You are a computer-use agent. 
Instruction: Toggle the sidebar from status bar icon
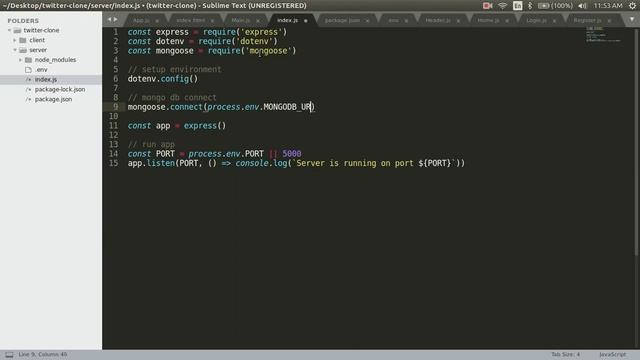[x=9, y=354]
